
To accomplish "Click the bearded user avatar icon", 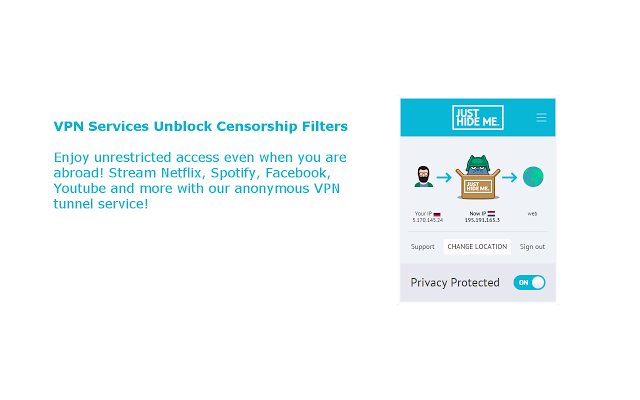I will (424, 176).
